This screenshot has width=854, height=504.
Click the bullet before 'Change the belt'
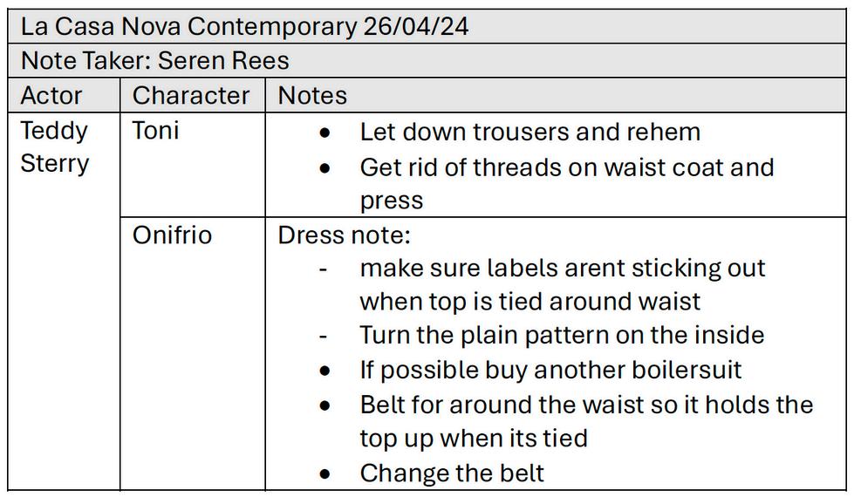[325, 474]
